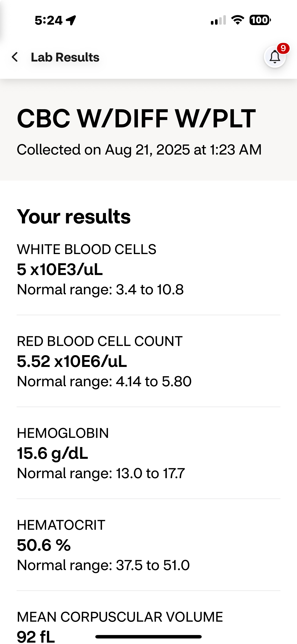Tap the red 9 notification badge
The width and height of the screenshot is (297, 644).
click(x=283, y=48)
